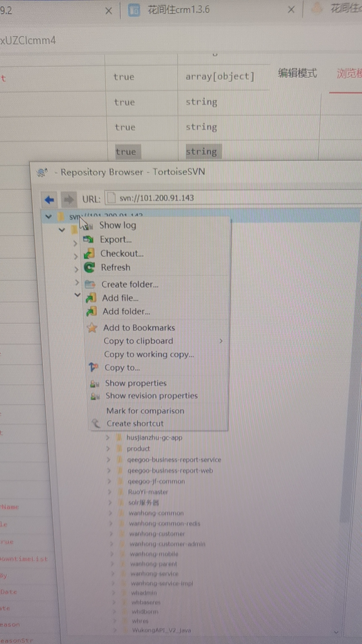The image size is (362, 644).
Task: Click the Create shortcut icon entry
Action: [96, 423]
